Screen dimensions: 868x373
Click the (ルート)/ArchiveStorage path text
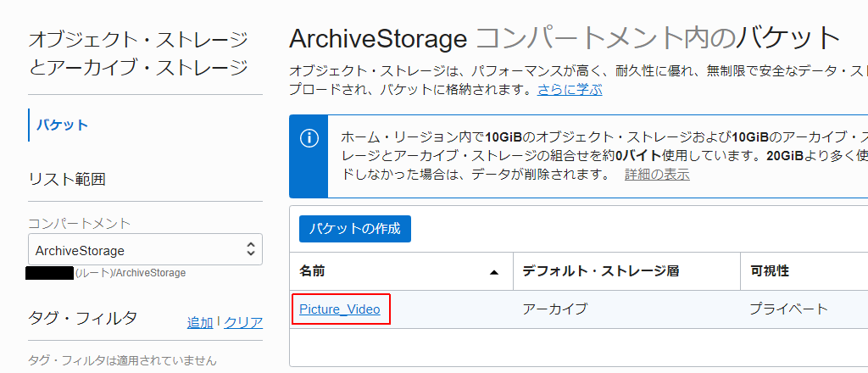click(131, 273)
